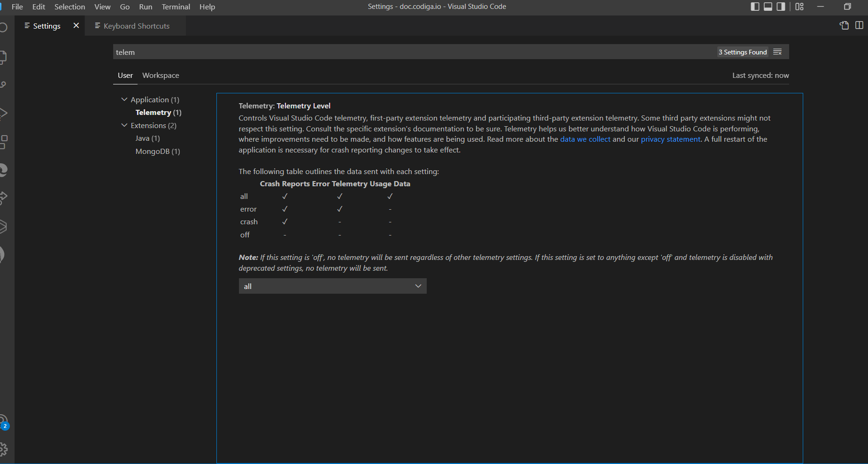
Task: Open Settings JSON file icon
Action: point(844,25)
